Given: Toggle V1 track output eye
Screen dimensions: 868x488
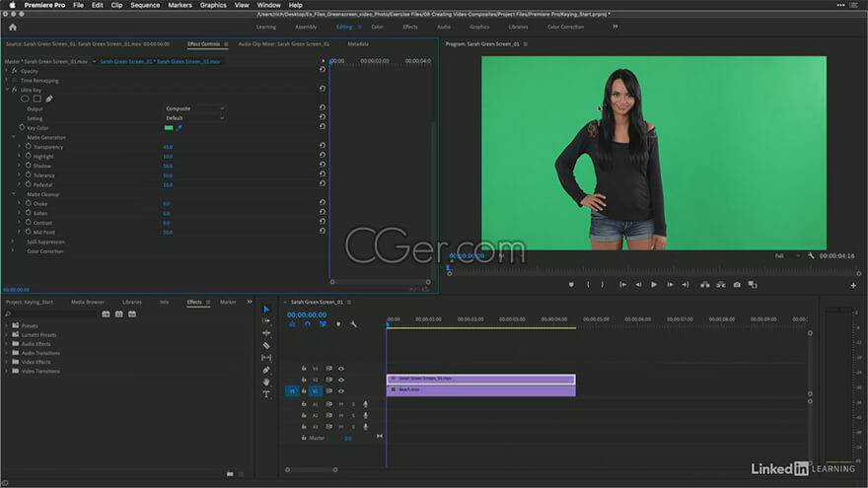Looking at the screenshot, I should 341,391.
